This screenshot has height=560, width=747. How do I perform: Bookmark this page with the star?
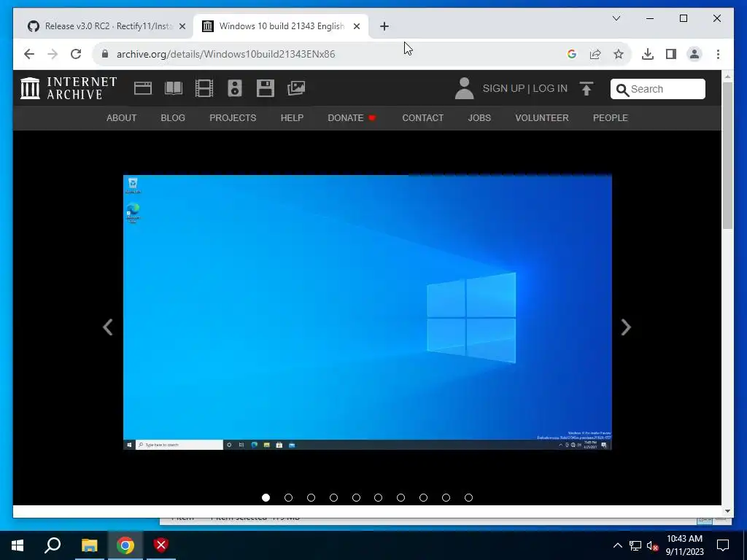619,54
